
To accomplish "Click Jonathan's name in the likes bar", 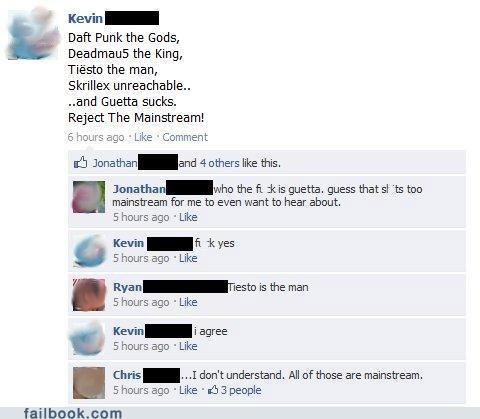I will click(115, 163).
